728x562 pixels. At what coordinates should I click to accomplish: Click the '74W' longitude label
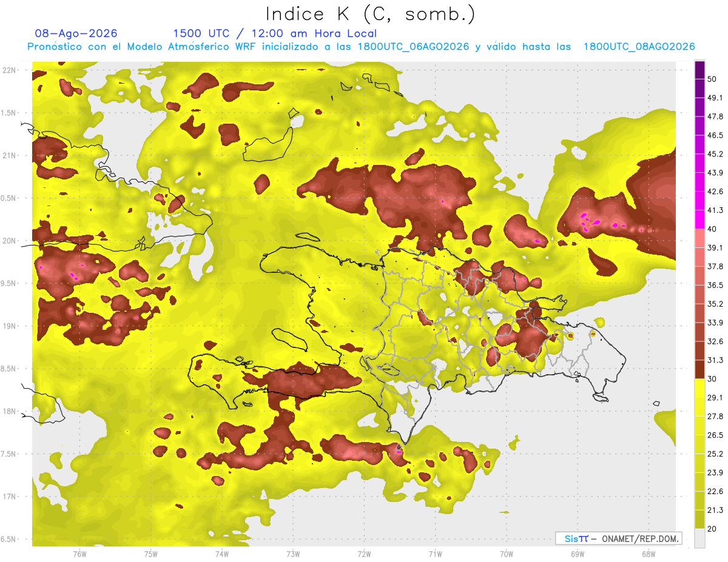pyautogui.click(x=222, y=554)
